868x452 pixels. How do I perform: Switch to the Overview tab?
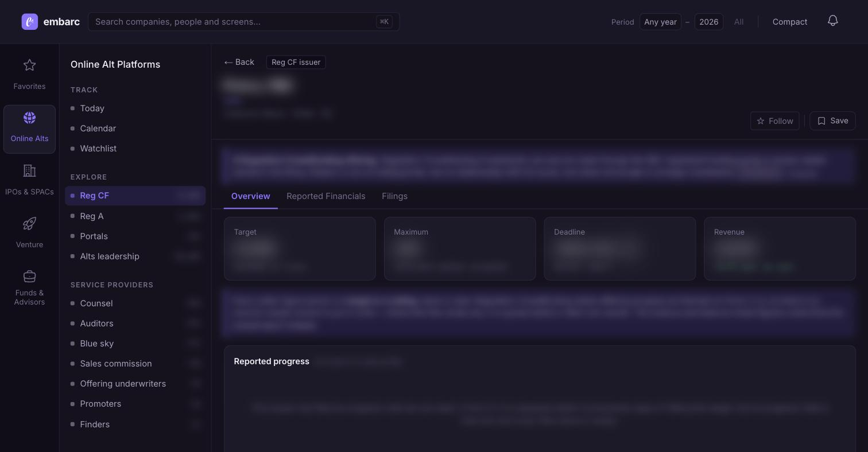coord(251,196)
